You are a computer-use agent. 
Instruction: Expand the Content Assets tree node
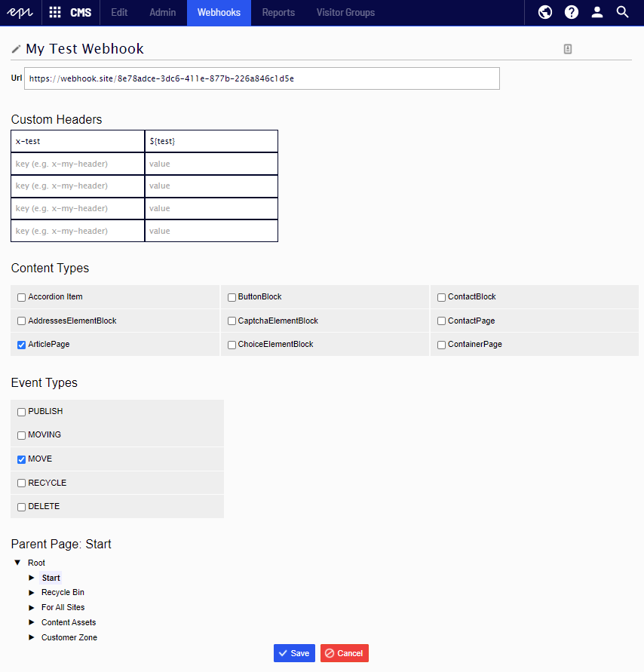pos(32,623)
